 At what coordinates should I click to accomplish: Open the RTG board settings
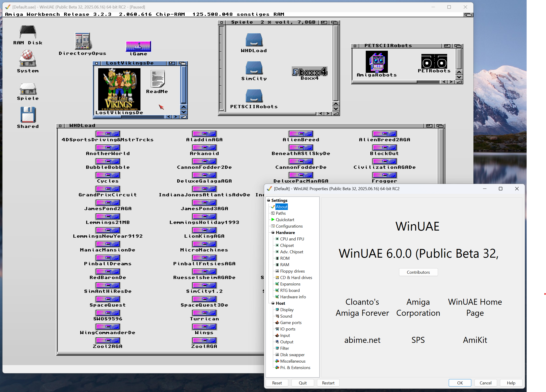click(290, 290)
